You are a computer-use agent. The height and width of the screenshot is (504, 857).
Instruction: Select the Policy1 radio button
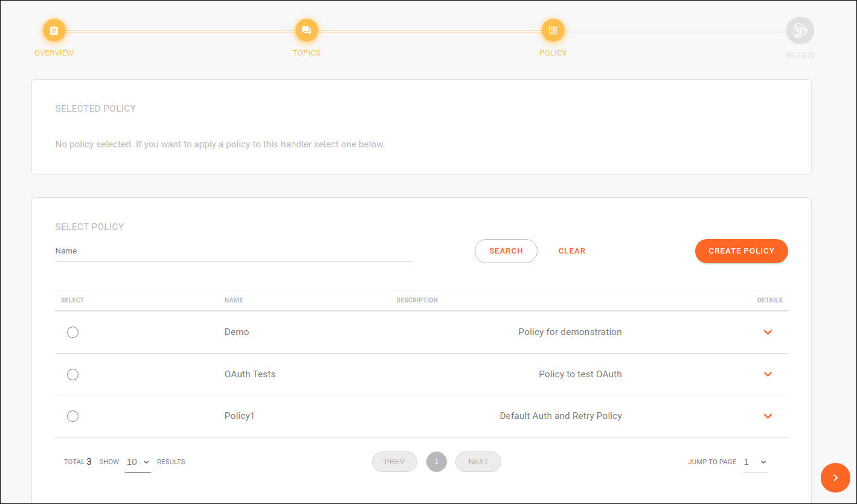(72, 416)
